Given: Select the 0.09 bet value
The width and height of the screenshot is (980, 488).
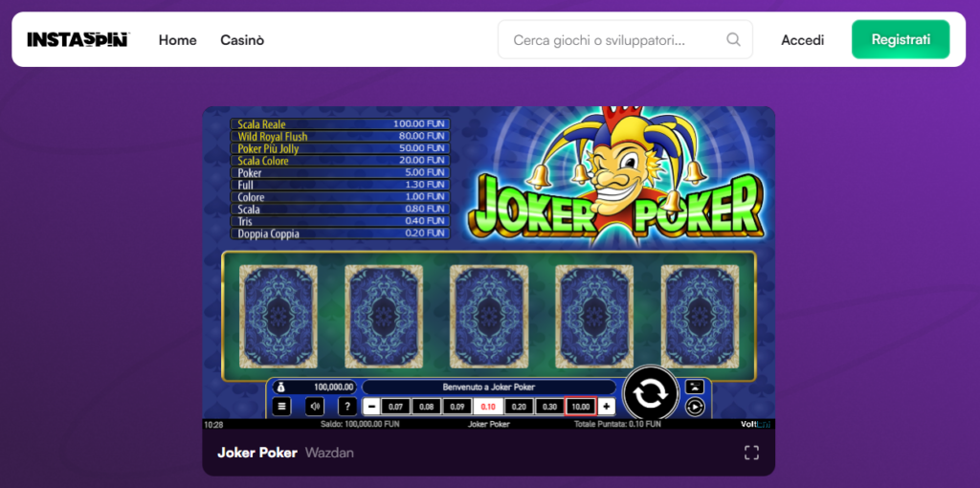Looking at the screenshot, I should (457, 407).
